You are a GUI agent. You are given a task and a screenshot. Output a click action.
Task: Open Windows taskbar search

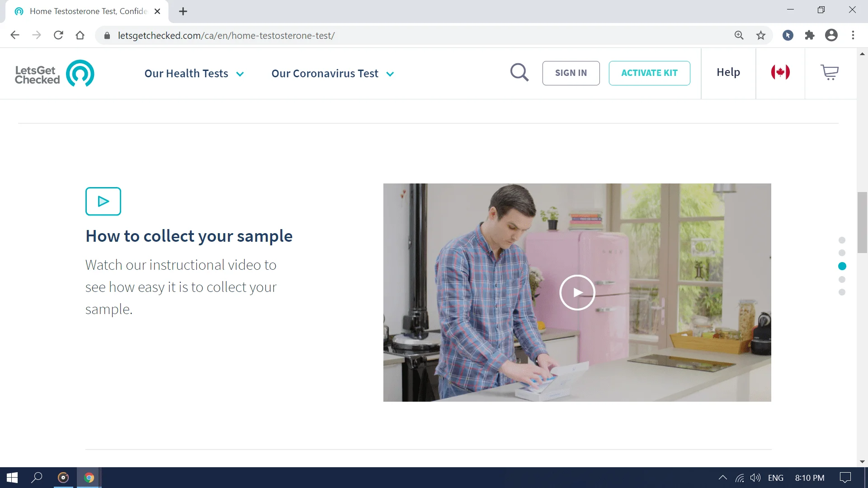pyautogui.click(x=37, y=478)
